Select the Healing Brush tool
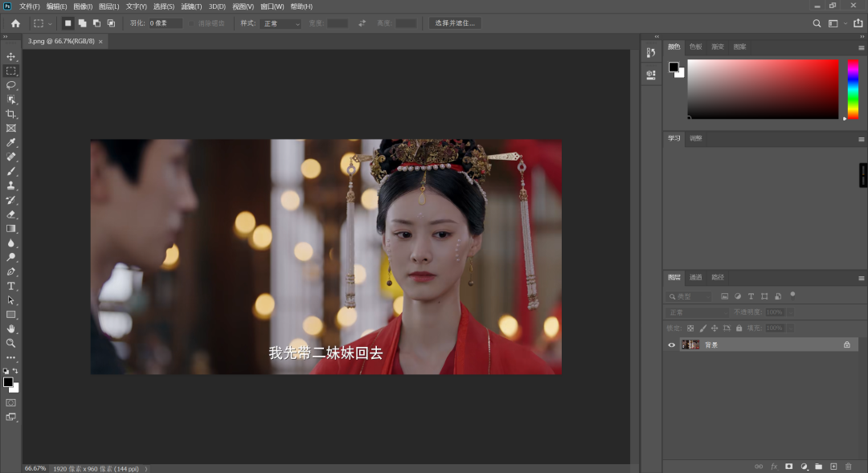868x473 pixels. (10, 157)
